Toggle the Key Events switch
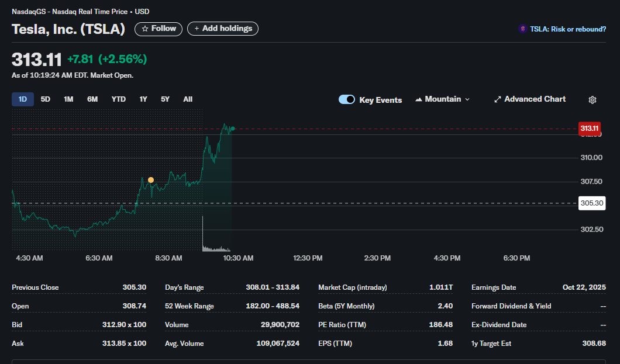This screenshot has width=620, height=364. pyautogui.click(x=347, y=99)
